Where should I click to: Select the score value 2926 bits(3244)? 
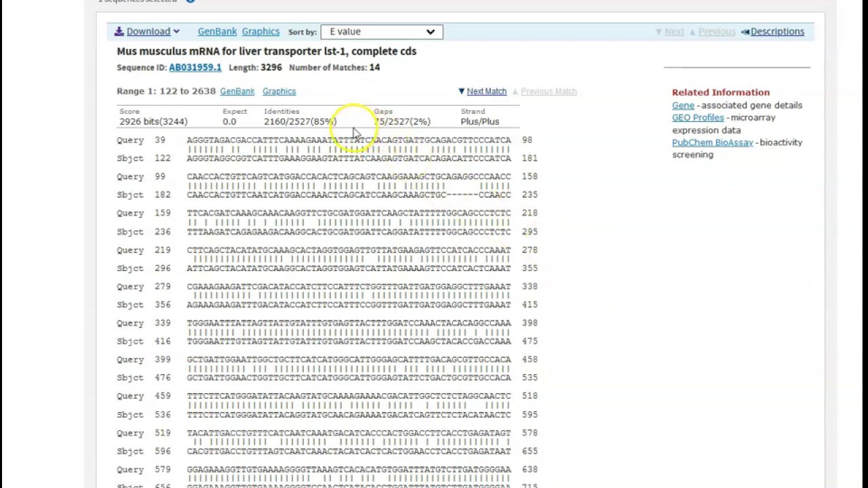click(x=153, y=121)
